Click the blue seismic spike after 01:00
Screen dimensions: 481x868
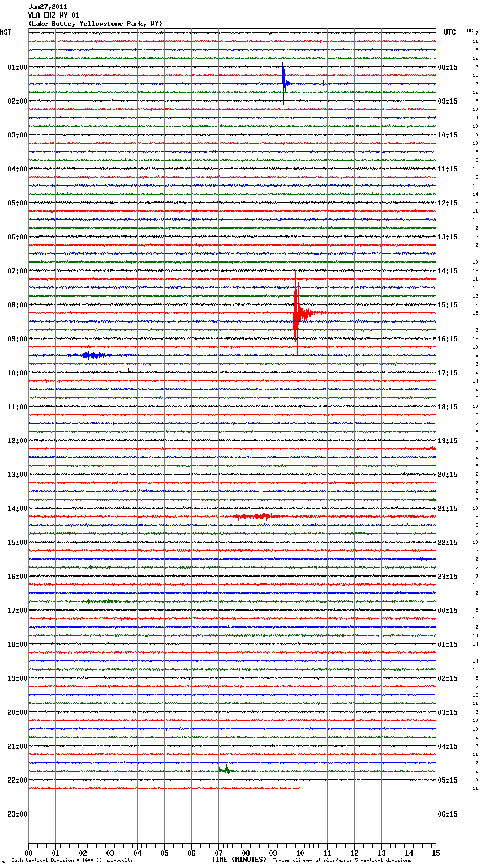pyautogui.click(x=284, y=85)
